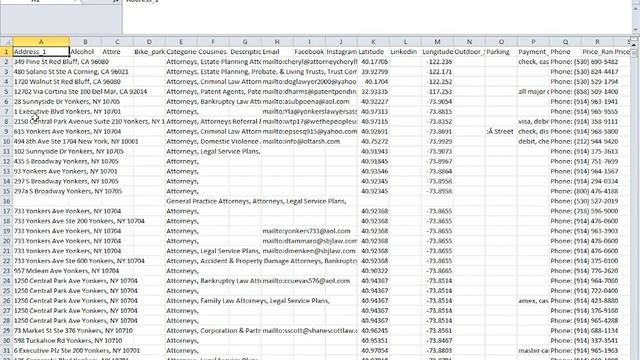This screenshot has width=640, height=360.
Task: Click cell '494 8th Ave Ste 1704 New York'
Action: [41, 141]
